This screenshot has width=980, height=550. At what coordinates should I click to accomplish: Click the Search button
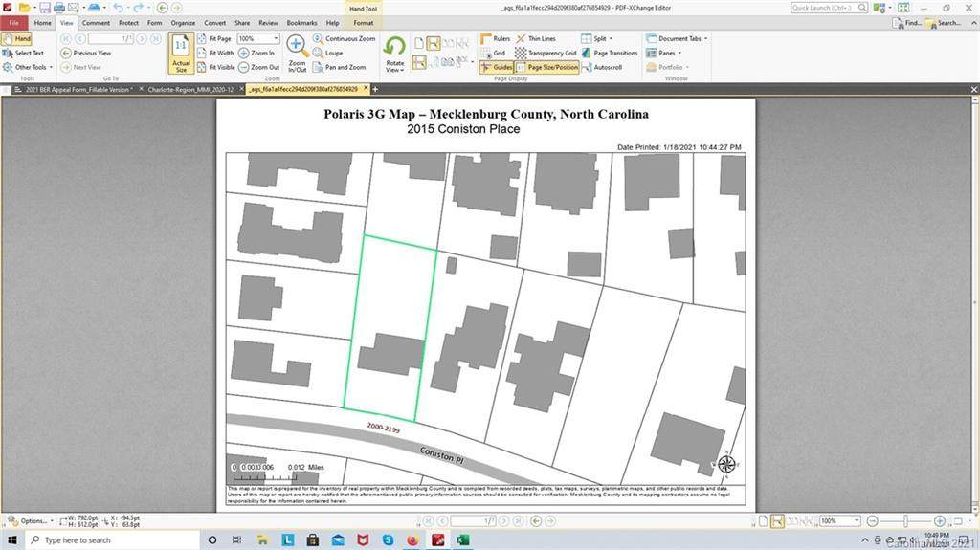(943, 23)
